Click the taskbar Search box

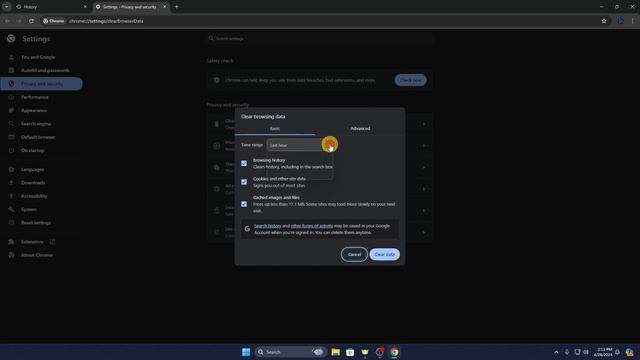[290, 352]
